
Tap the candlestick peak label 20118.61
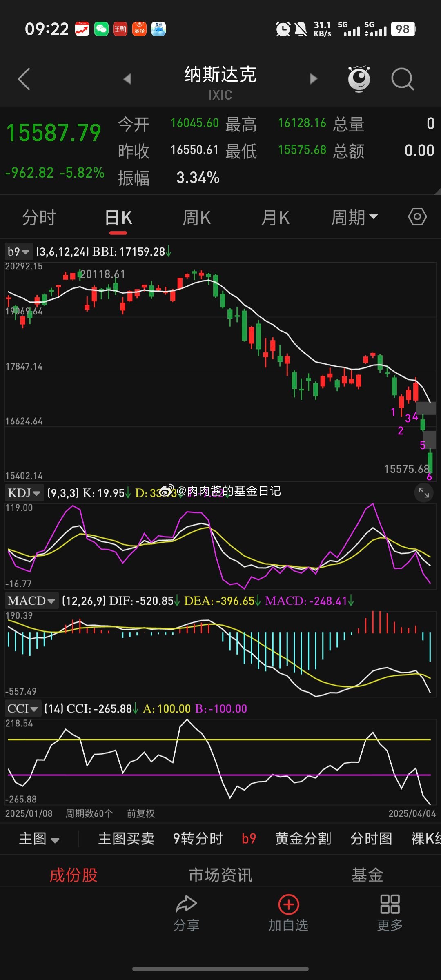(x=103, y=274)
